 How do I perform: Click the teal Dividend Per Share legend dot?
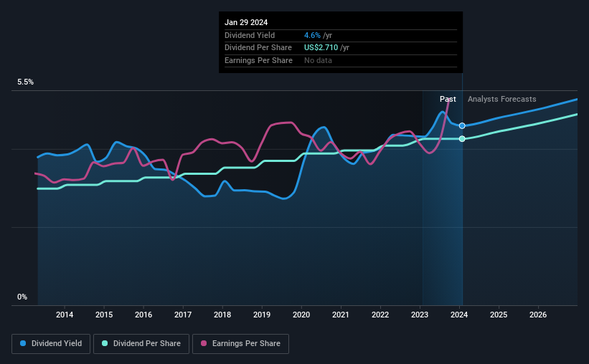[x=105, y=343]
